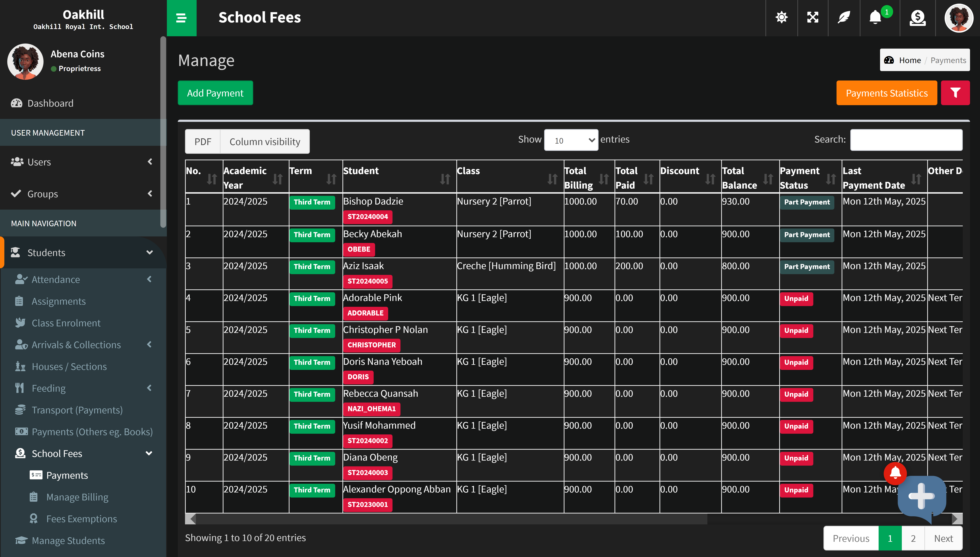This screenshot has width=980, height=557.
Task: Click the fullscreen expand icon
Action: [x=812, y=18]
